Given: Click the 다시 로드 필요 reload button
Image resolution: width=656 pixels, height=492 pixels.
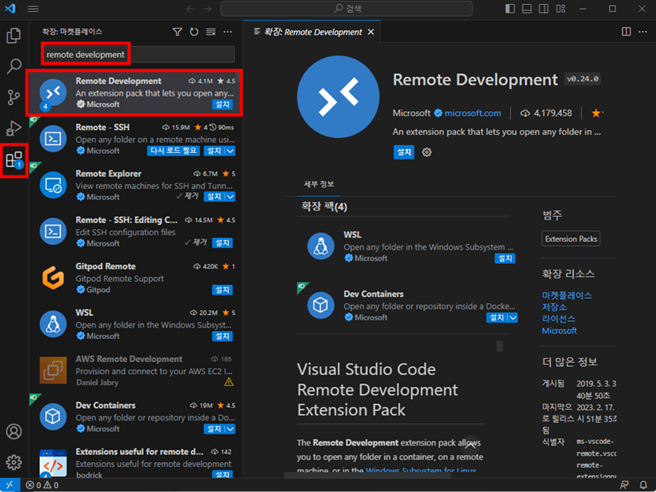Looking at the screenshot, I should [x=174, y=151].
